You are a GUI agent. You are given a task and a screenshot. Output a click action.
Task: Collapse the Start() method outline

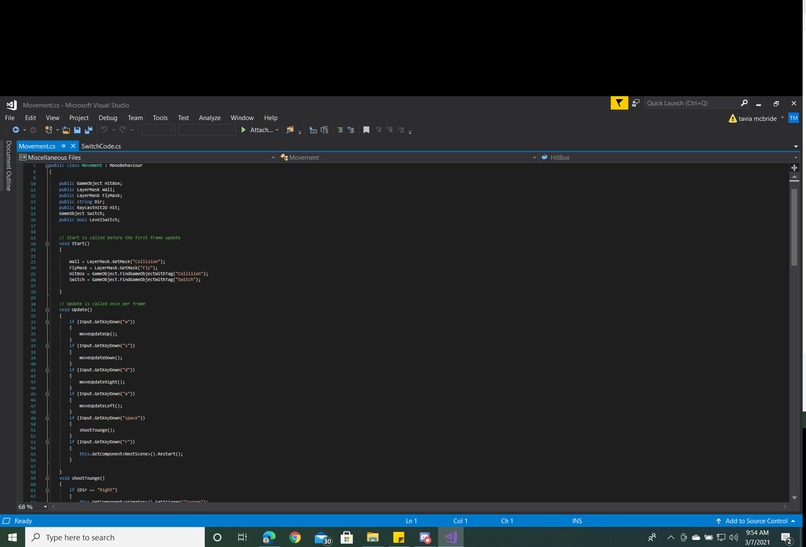coord(47,244)
